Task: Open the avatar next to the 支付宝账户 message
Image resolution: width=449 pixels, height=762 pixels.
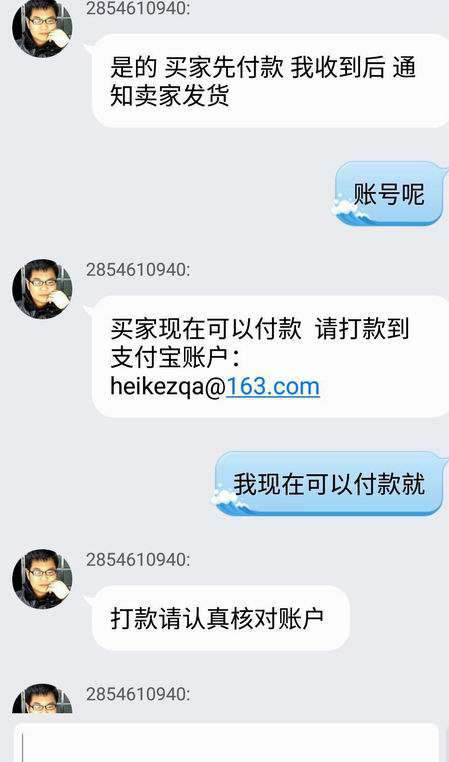Action: (x=42, y=289)
